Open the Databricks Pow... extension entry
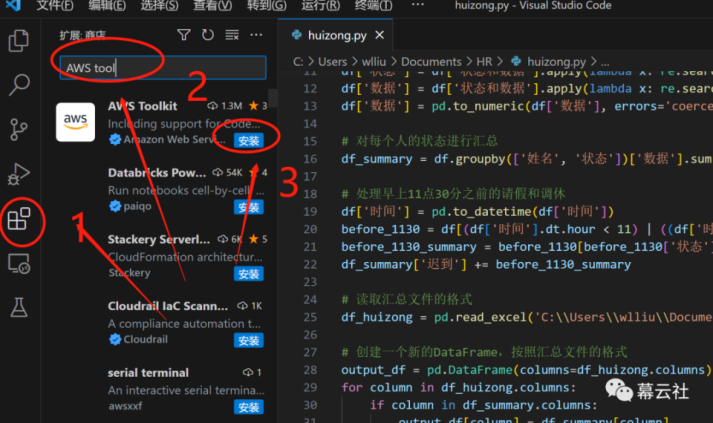This screenshot has width=713, height=423. click(161, 189)
